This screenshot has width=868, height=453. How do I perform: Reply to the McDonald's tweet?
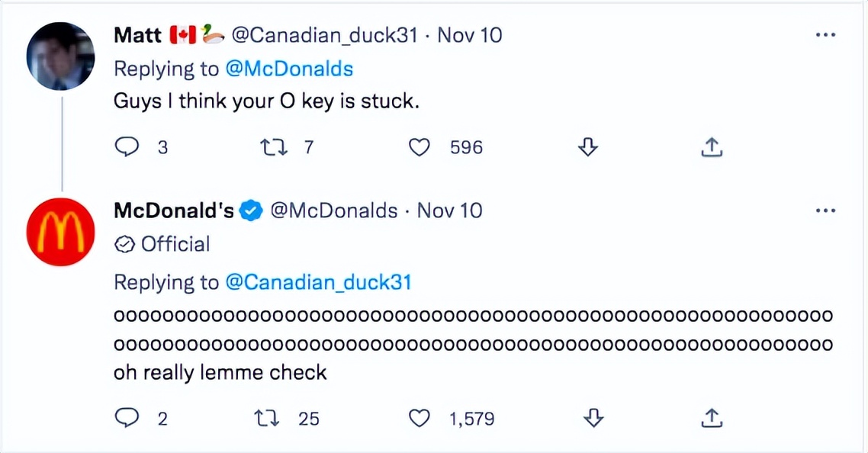click(x=127, y=417)
